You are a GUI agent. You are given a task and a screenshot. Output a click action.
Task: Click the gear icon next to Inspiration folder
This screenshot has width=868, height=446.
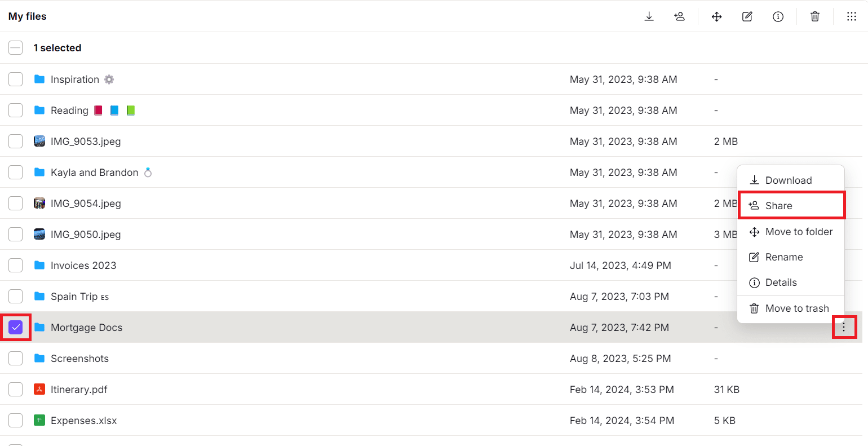[109, 79]
